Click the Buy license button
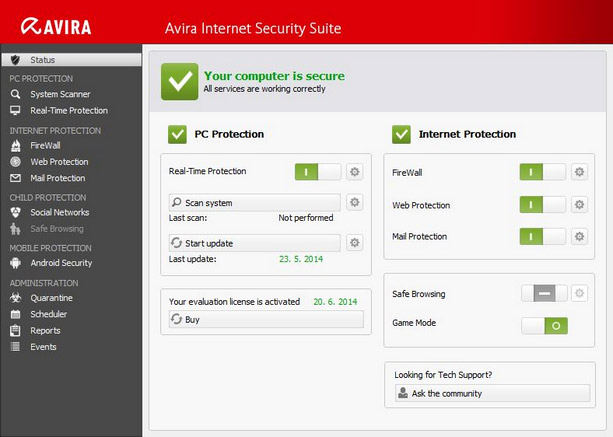613x437 pixels. (264, 319)
